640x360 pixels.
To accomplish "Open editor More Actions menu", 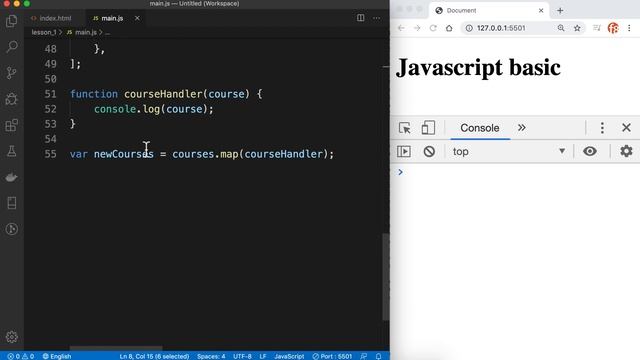I will 376,18.
